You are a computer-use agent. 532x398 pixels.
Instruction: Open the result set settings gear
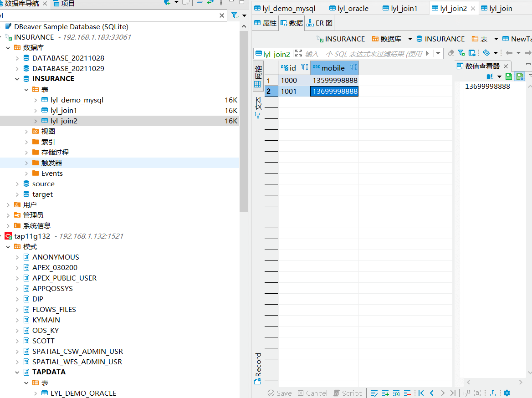pos(507,393)
